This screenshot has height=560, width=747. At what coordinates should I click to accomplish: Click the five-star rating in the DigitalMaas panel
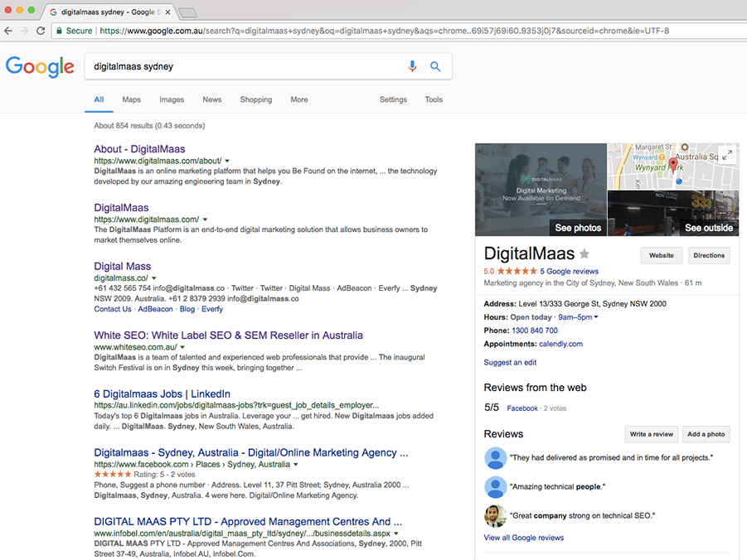click(x=517, y=271)
